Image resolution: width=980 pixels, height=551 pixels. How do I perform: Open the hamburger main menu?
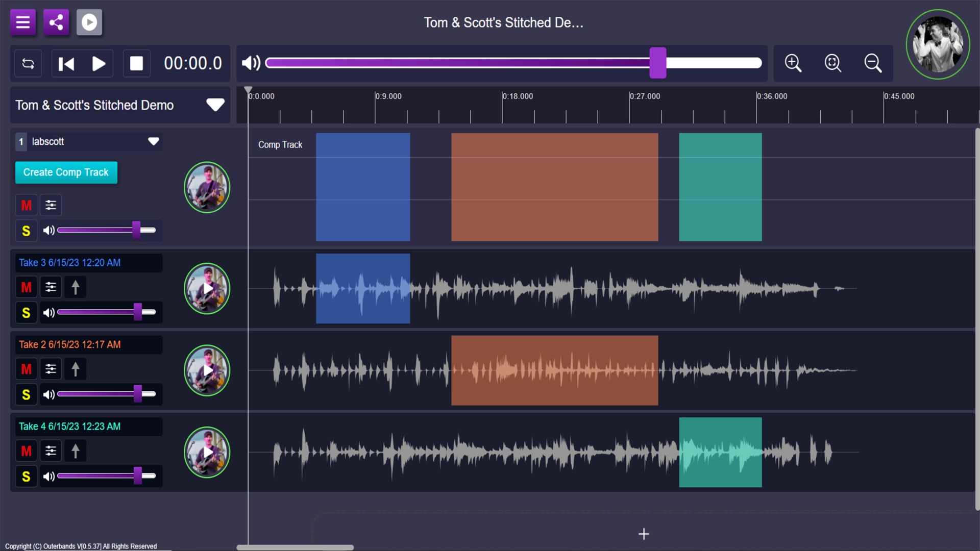coord(23,22)
